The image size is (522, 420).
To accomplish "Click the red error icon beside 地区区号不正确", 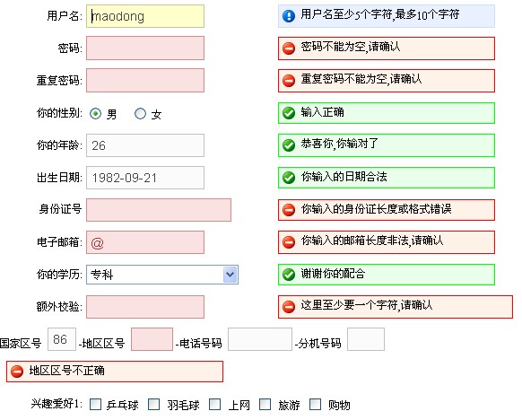I will click(17, 371).
